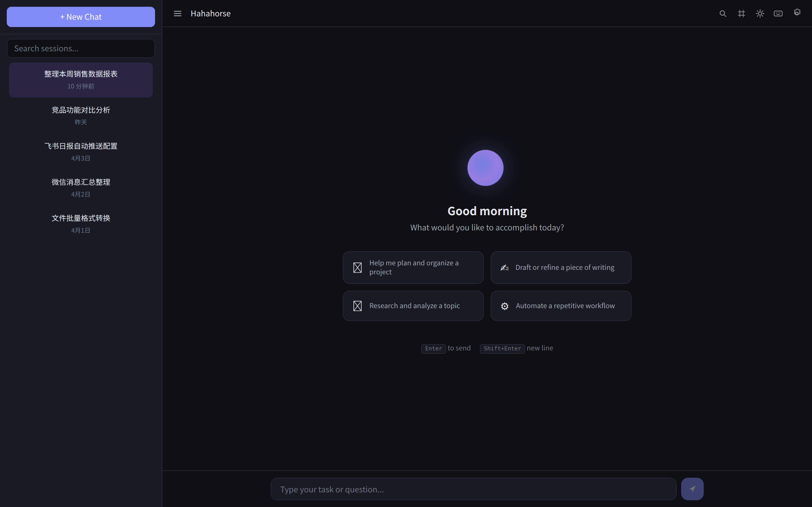Open session 微信消息汇总整理
Screen dimensions: 812x507
coord(81,188)
